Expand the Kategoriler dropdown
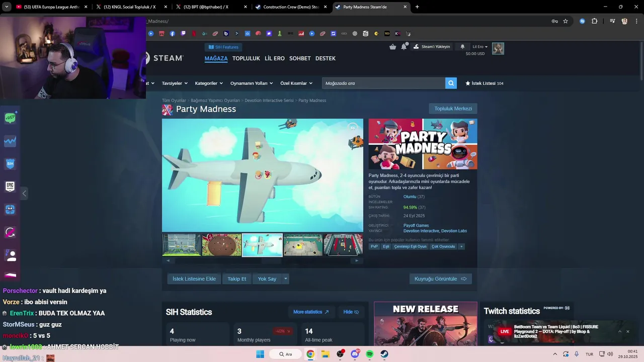This screenshot has height=362, width=644. point(209,83)
